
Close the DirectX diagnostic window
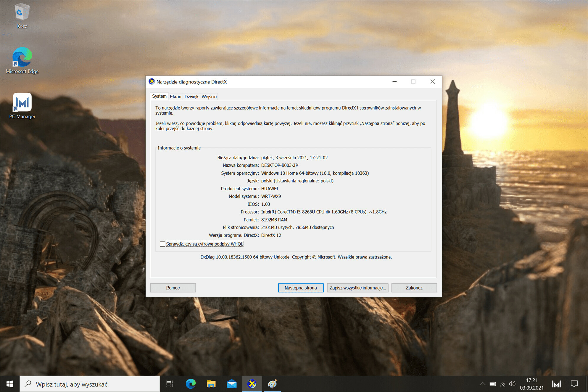click(433, 81)
